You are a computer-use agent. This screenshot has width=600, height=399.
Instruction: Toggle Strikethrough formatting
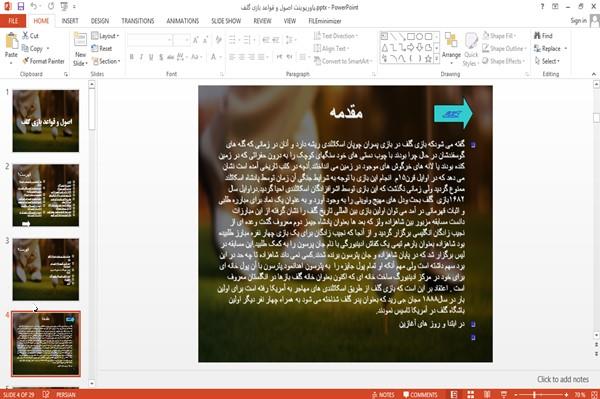pos(170,57)
